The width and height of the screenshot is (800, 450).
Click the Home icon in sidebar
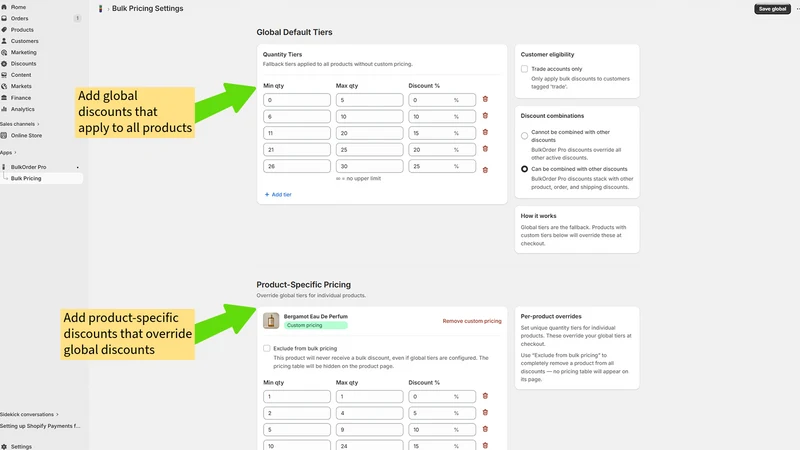point(4,7)
